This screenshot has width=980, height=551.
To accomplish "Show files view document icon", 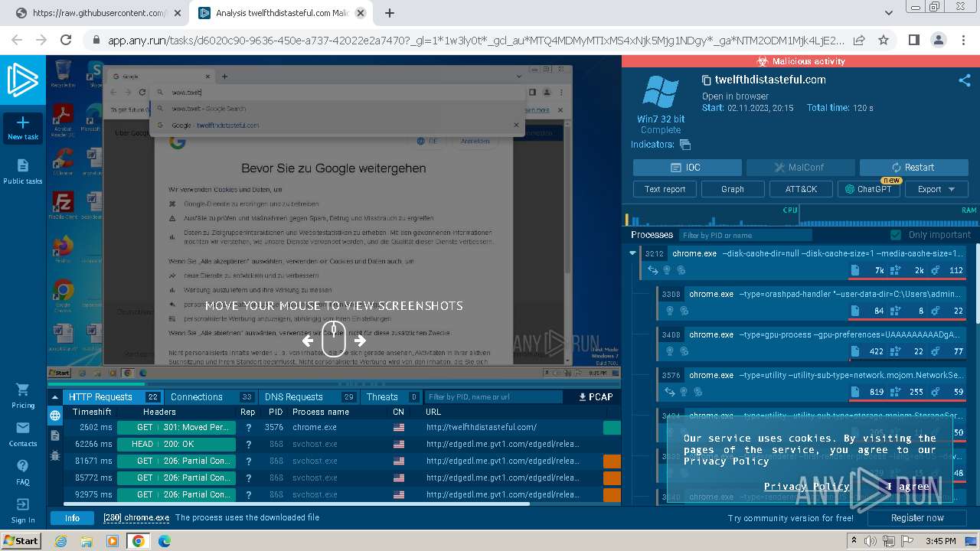I will pyautogui.click(x=55, y=435).
